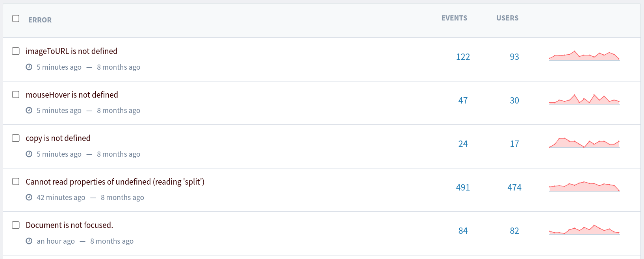Sort by the USERS column header

click(x=507, y=18)
